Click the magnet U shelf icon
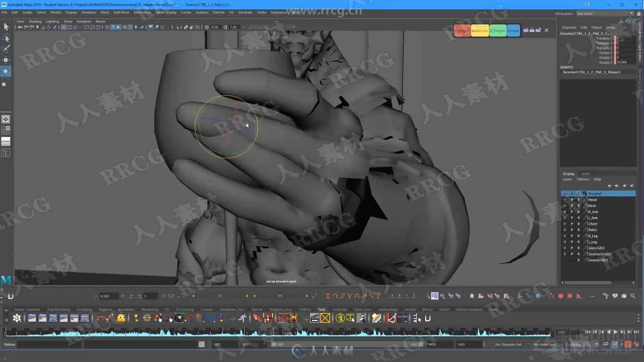The height and width of the screenshot is (362, 644). (428, 318)
